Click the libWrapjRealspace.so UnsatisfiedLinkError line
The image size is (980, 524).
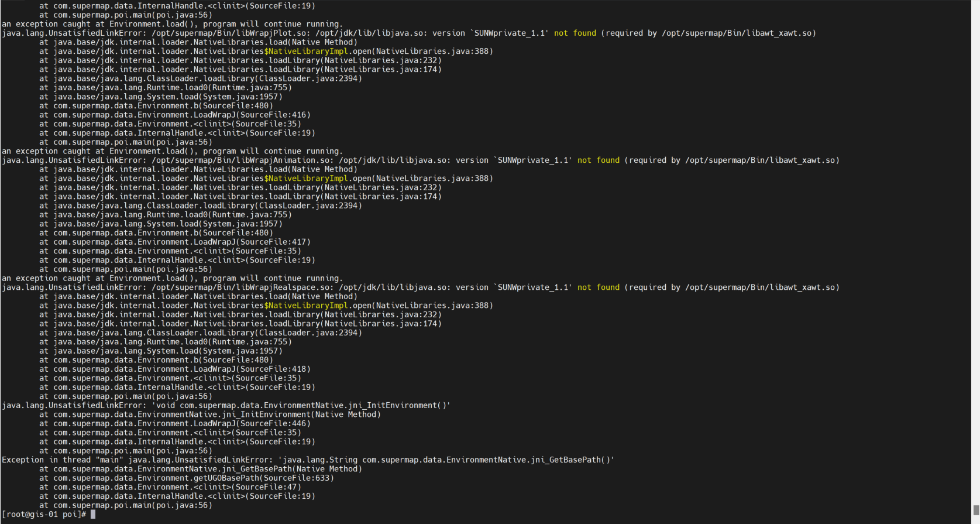tap(421, 287)
